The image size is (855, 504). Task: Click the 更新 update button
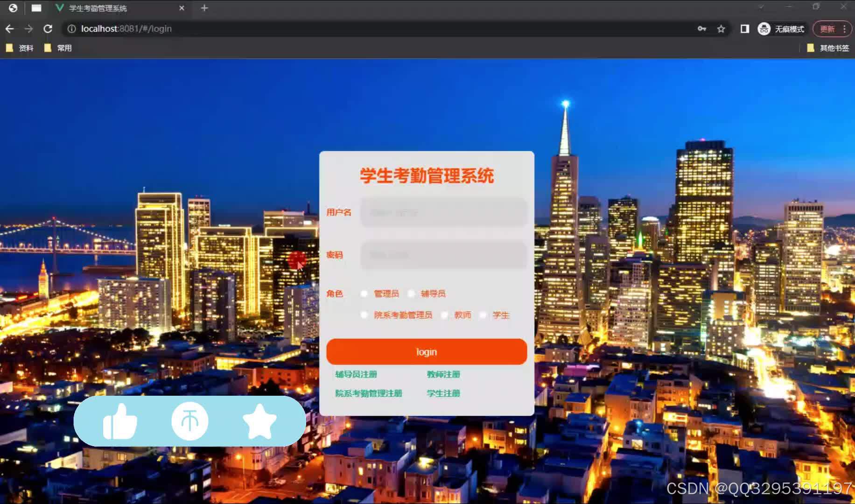827,29
